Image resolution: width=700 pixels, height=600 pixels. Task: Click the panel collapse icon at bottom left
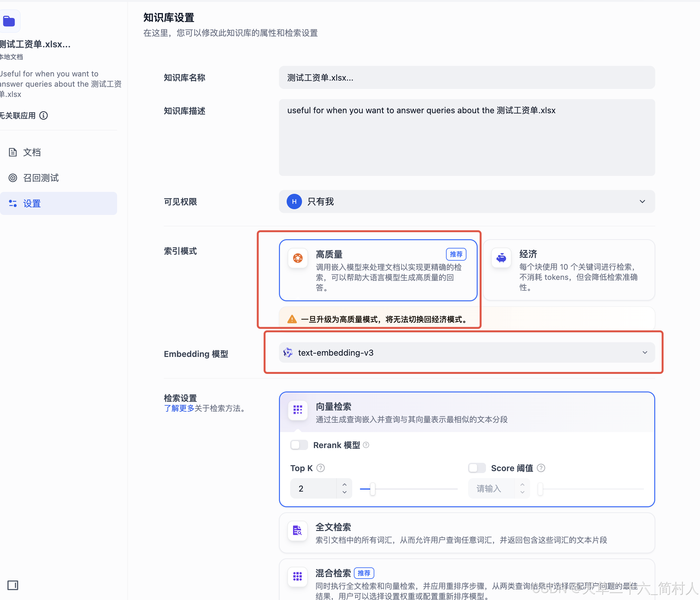[13, 586]
